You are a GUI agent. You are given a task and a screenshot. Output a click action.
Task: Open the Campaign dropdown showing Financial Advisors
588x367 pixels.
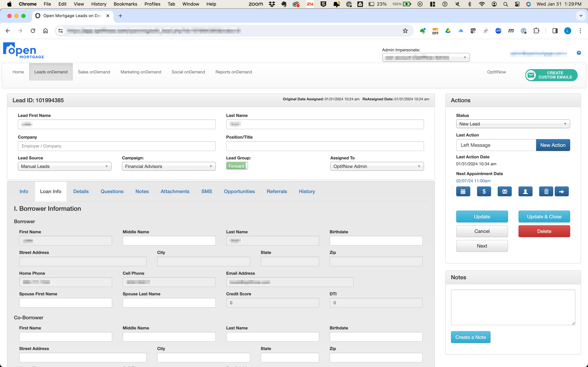(x=168, y=166)
